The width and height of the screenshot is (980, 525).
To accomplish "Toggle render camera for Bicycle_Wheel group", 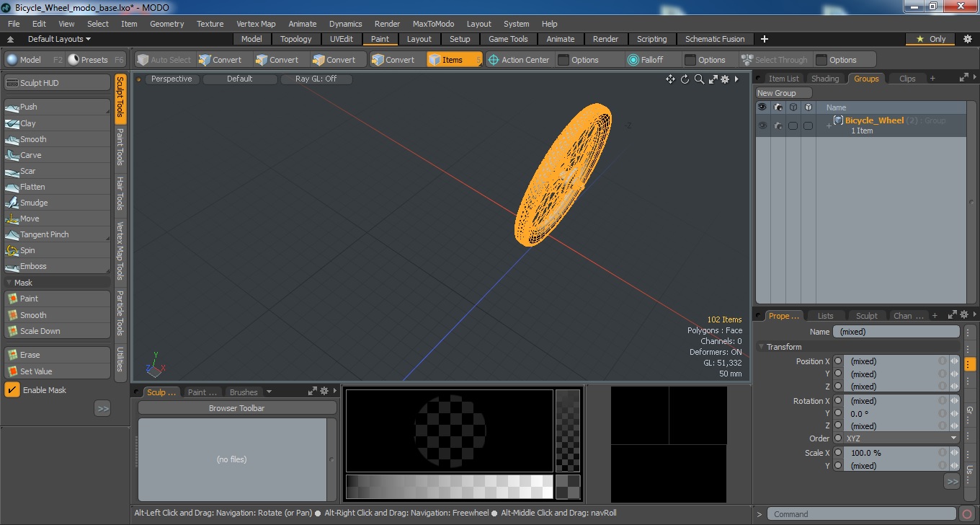I will (x=778, y=125).
